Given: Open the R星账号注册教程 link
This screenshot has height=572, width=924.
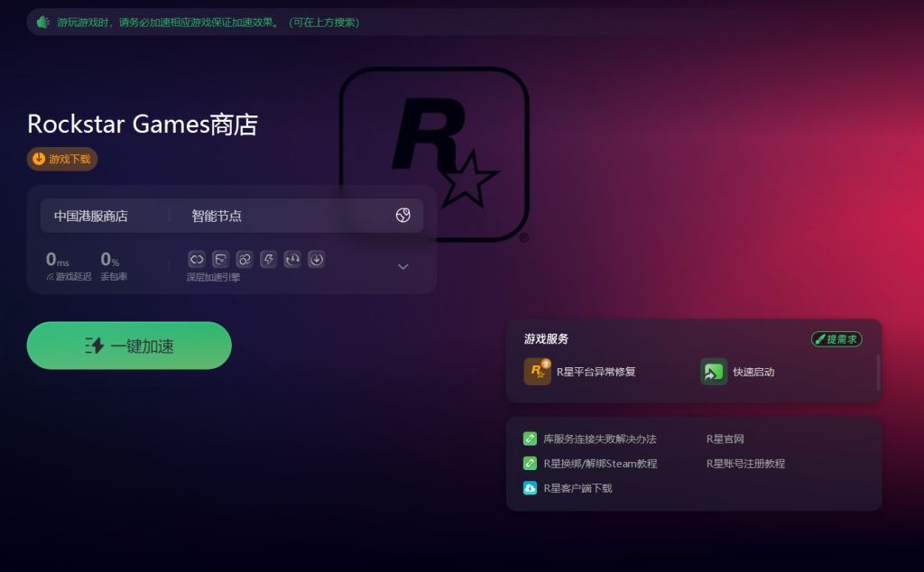Looking at the screenshot, I should click(x=745, y=464).
